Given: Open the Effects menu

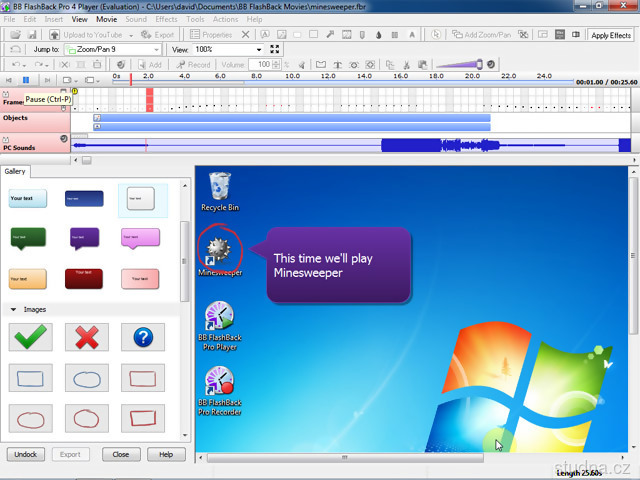Looking at the screenshot, I should pyautogui.click(x=166, y=19).
